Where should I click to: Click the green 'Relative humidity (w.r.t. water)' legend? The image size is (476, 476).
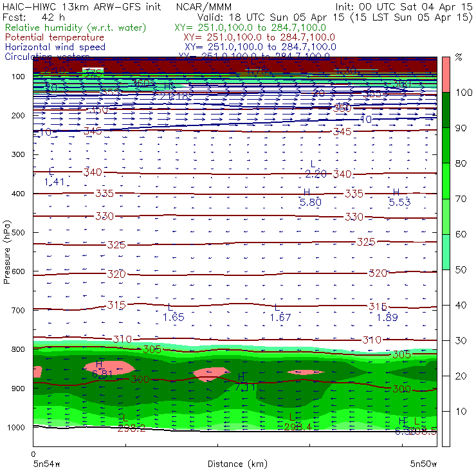click(x=76, y=28)
